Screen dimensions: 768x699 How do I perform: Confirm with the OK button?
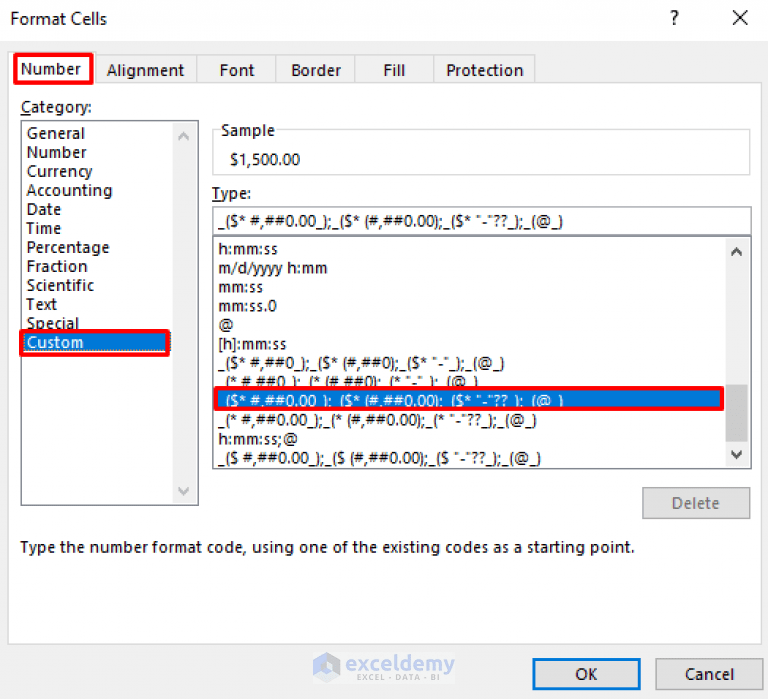[586, 674]
